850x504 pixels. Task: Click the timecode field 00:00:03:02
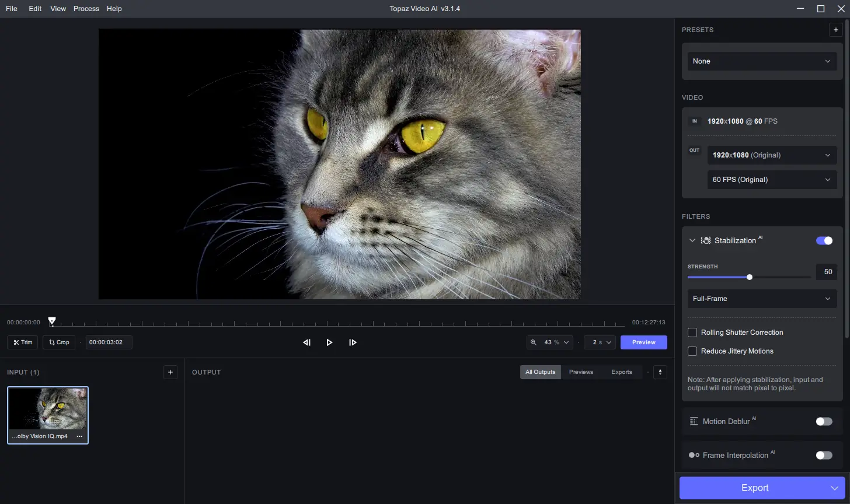point(109,342)
